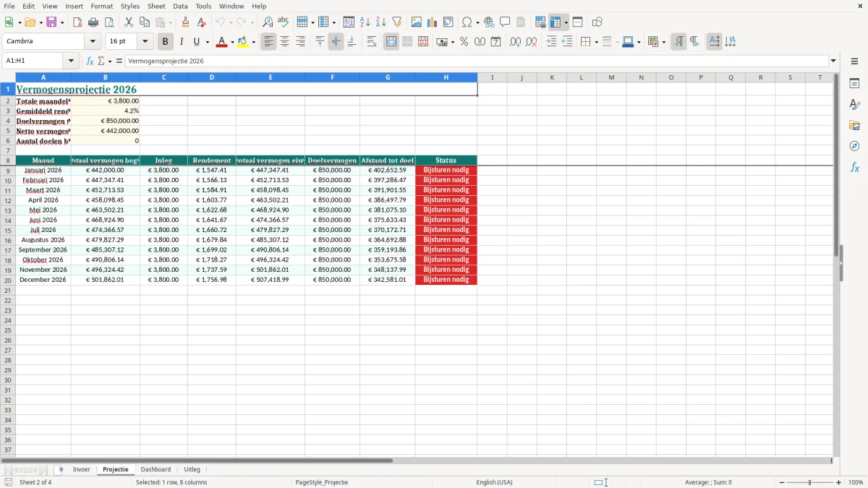Increase indent icon
Screen dimensions: 868x488
point(551,42)
